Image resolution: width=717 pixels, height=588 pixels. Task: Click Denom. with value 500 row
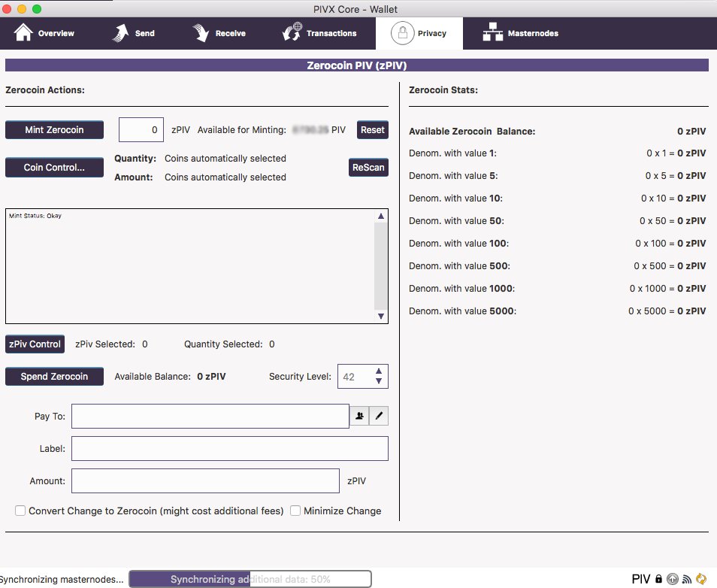[558, 266]
